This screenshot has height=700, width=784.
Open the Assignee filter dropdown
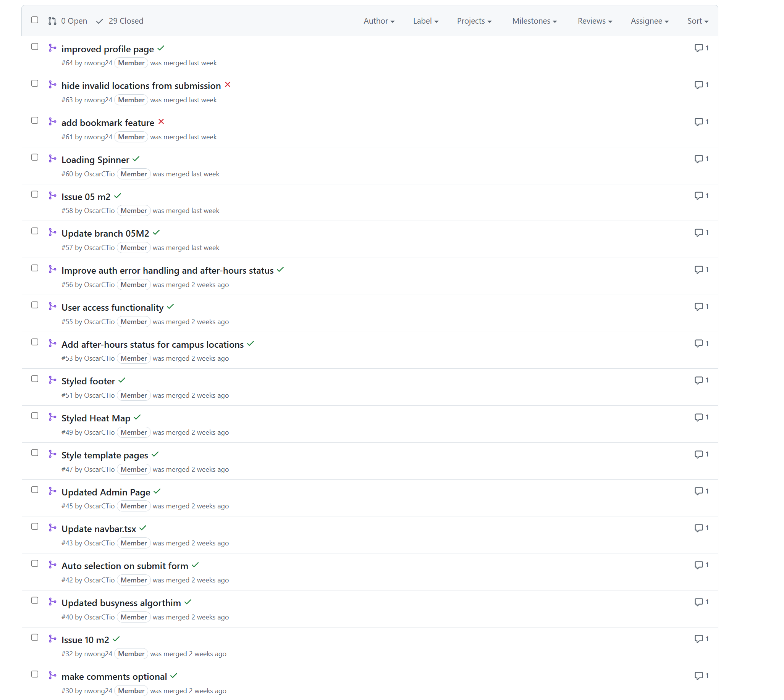pos(650,21)
